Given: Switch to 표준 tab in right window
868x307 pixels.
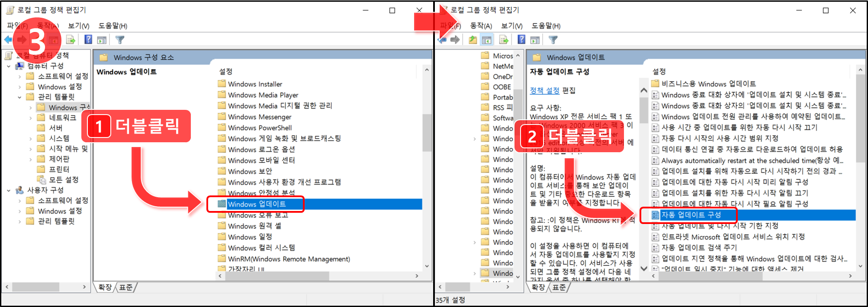Looking at the screenshot, I should (x=559, y=288).
